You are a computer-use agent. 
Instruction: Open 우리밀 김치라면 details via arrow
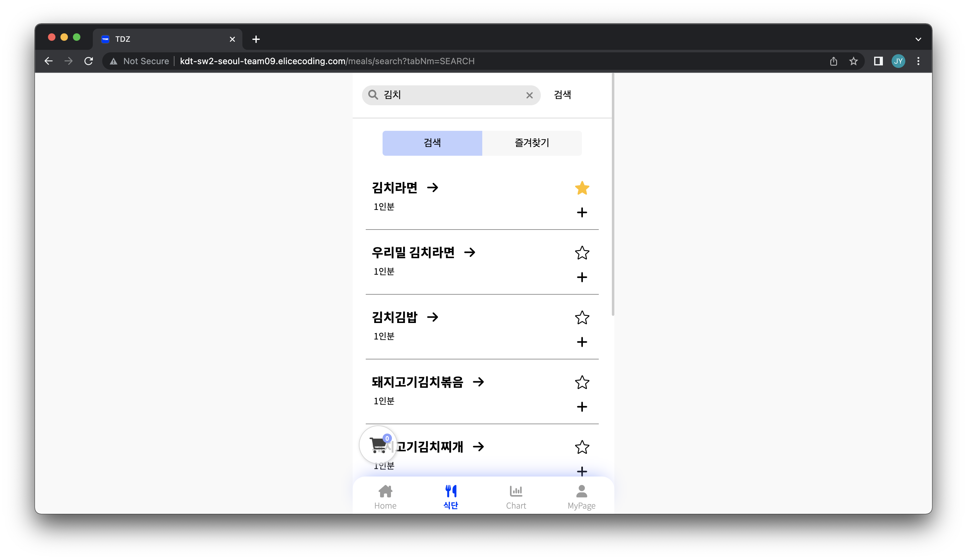(x=470, y=252)
